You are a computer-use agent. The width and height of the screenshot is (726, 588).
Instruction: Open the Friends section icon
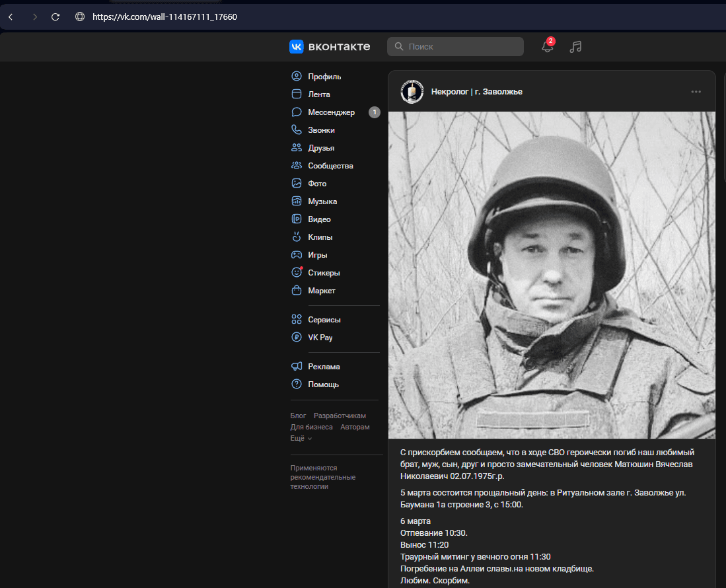[297, 148]
